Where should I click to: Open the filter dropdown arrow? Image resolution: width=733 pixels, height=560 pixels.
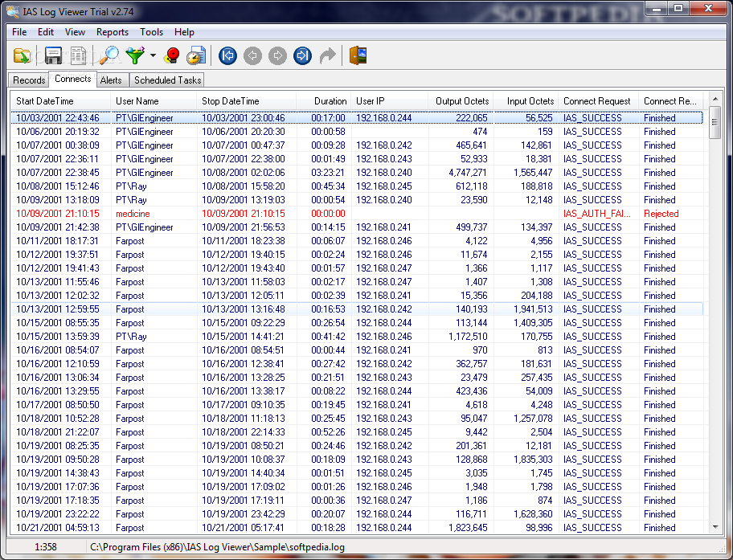[x=153, y=55]
